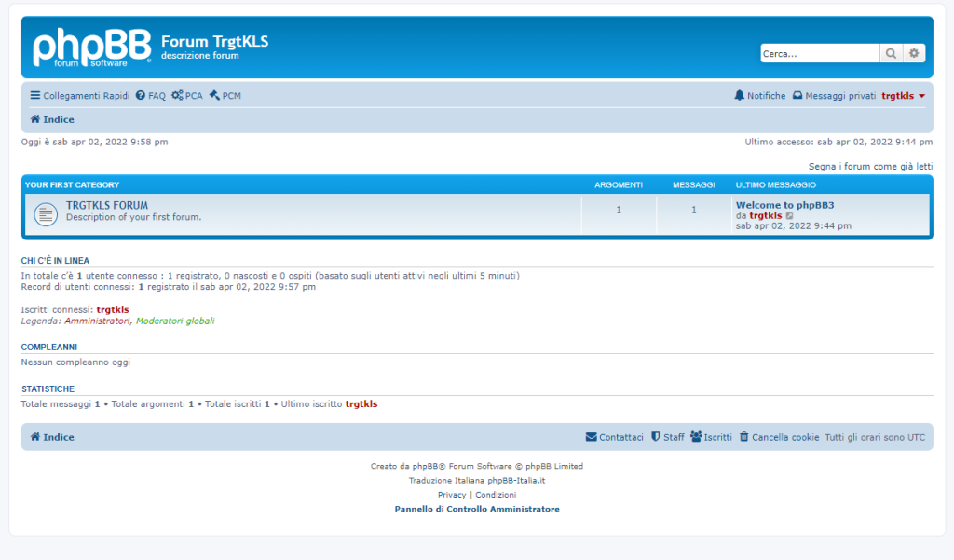This screenshot has height=560, width=954.
Task: Open PCA admin control panel
Action: pos(186,96)
